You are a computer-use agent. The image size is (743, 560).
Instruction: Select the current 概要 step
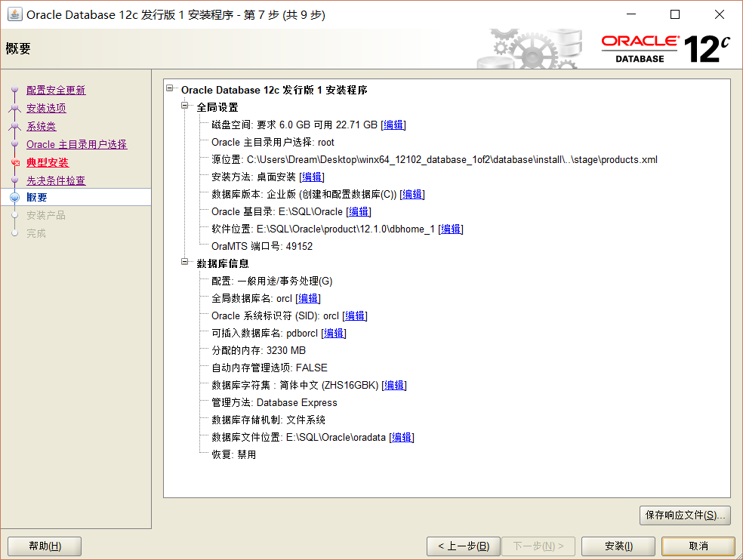coord(76,197)
